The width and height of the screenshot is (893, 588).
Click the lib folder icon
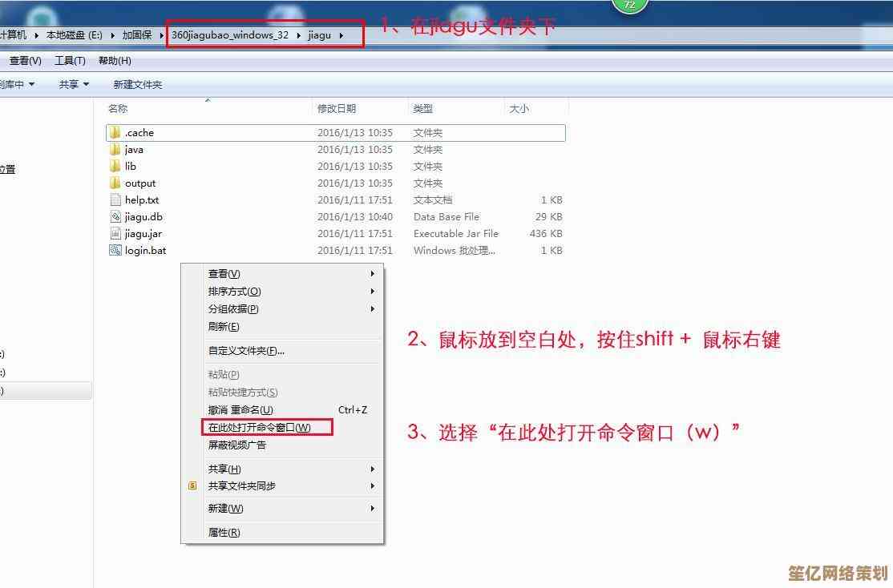[x=115, y=167]
